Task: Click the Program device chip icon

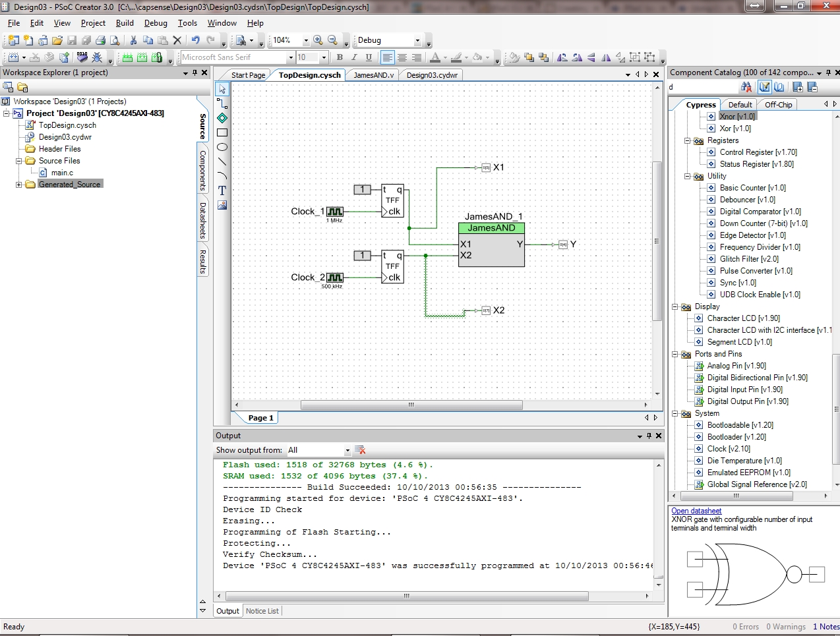Action: (x=82, y=57)
